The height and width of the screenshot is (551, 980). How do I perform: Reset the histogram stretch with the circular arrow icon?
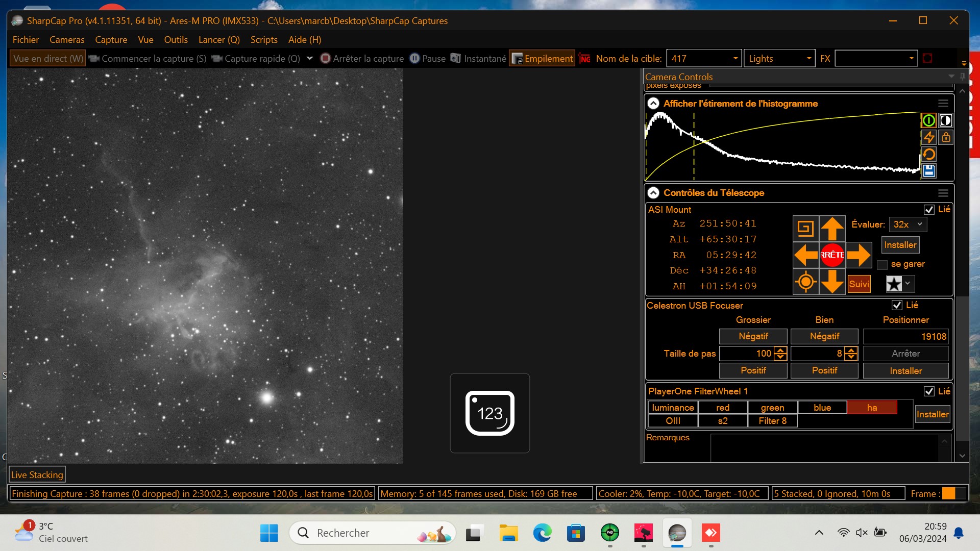[929, 154]
